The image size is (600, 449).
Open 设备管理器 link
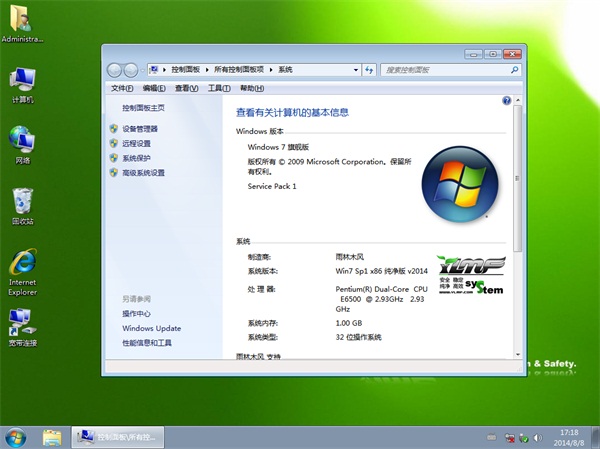140,129
